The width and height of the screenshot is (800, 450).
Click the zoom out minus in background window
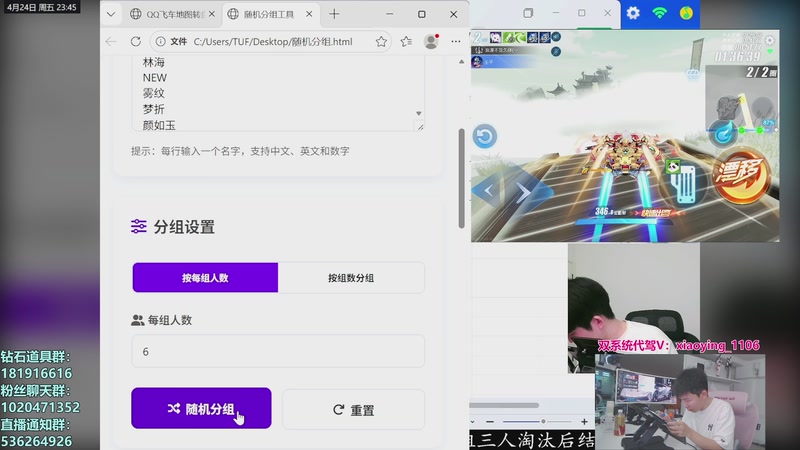click(x=490, y=422)
